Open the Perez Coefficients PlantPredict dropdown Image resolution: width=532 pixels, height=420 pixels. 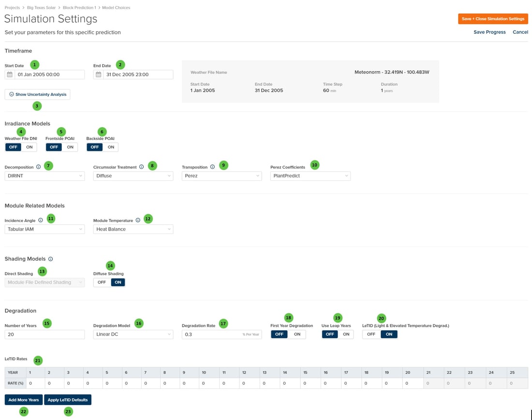pos(310,176)
